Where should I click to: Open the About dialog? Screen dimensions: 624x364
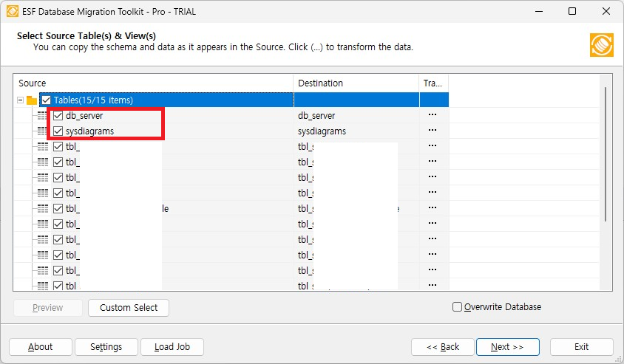point(40,347)
